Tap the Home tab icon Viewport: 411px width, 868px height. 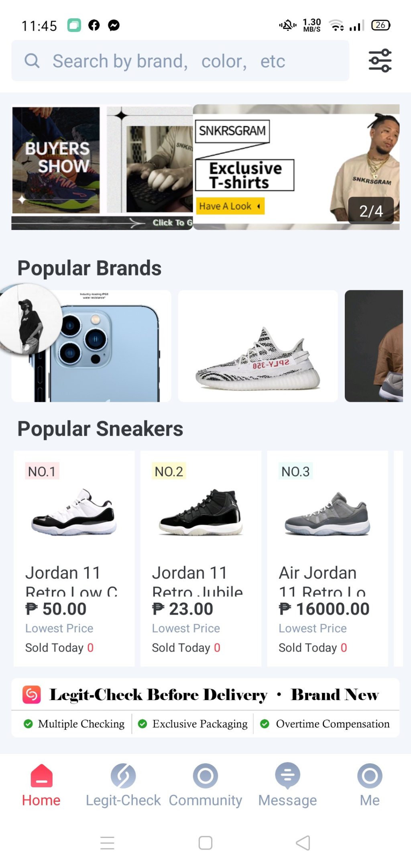(x=41, y=776)
